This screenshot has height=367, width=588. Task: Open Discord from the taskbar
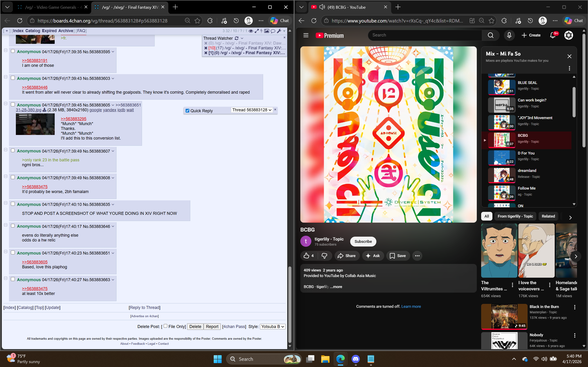point(355,359)
